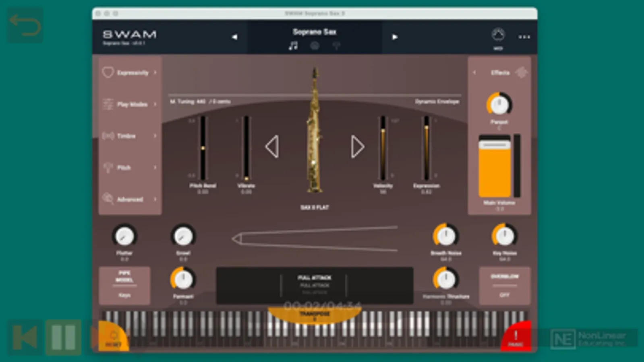Go to previous preset with header left arrow

click(x=234, y=37)
